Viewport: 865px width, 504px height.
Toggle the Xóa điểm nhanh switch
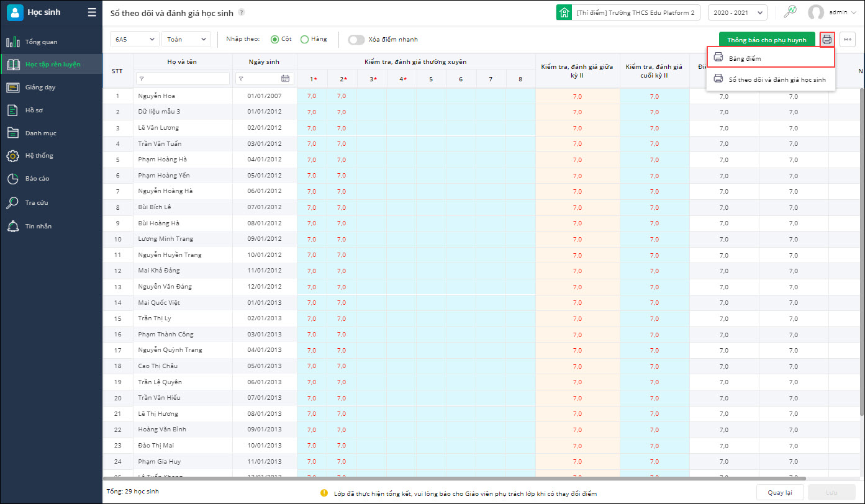(x=356, y=40)
